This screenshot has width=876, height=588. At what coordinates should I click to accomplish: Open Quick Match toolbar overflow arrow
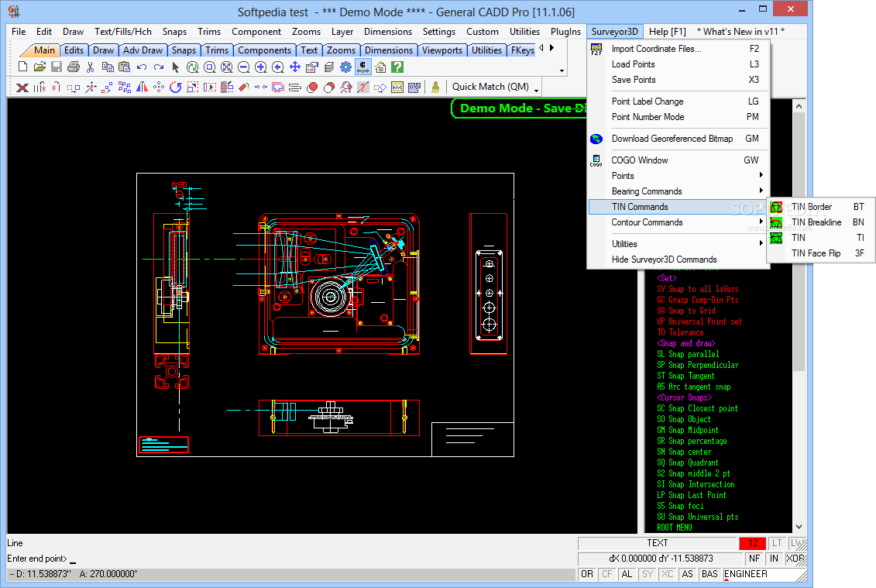pyautogui.click(x=536, y=91)
